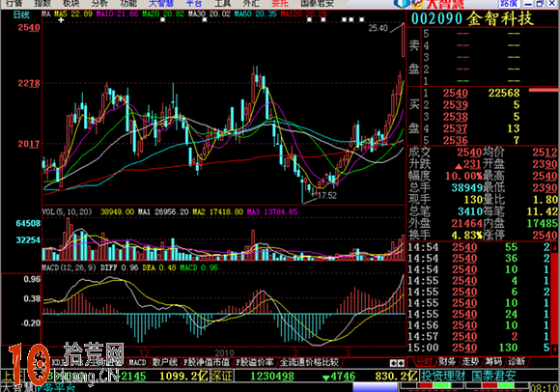Switch to the F股净值市值 indicator tab
Image resolution: width=560 pixels, height=392 pixels.
(207, 362)
